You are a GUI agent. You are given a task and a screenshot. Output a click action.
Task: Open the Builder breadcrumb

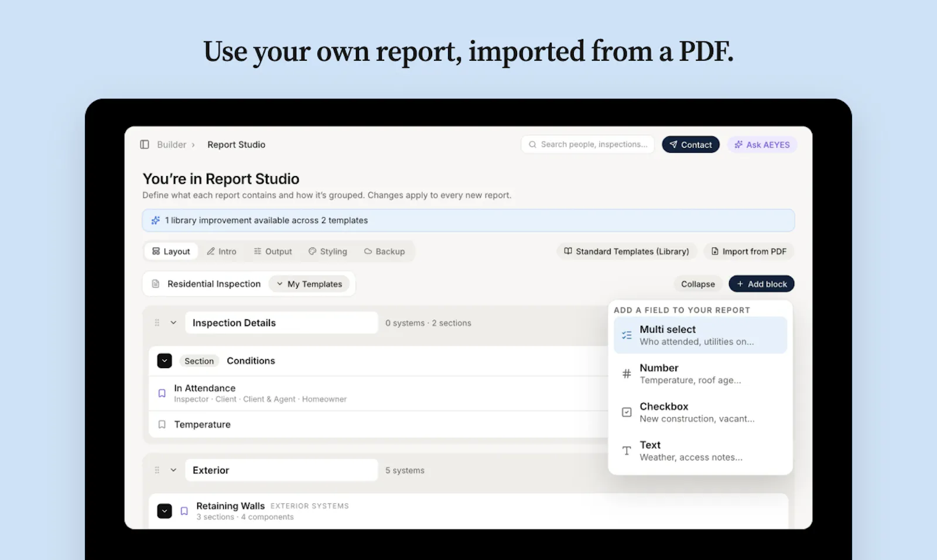point(172,145)
